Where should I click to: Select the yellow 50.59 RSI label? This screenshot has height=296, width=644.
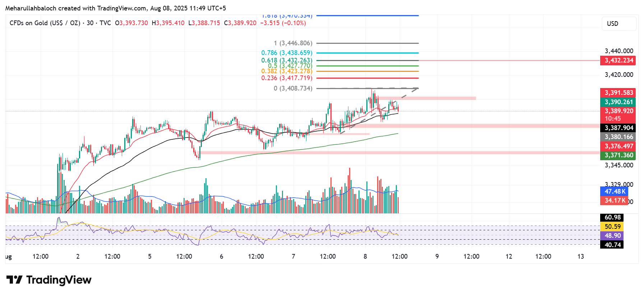tap(612, 227)
